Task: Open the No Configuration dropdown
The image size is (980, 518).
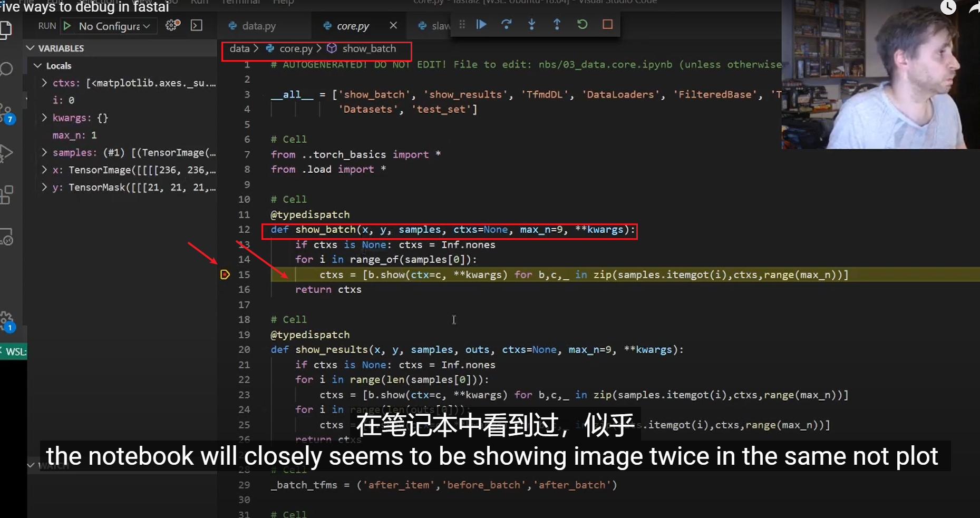Action: [108, 26]
